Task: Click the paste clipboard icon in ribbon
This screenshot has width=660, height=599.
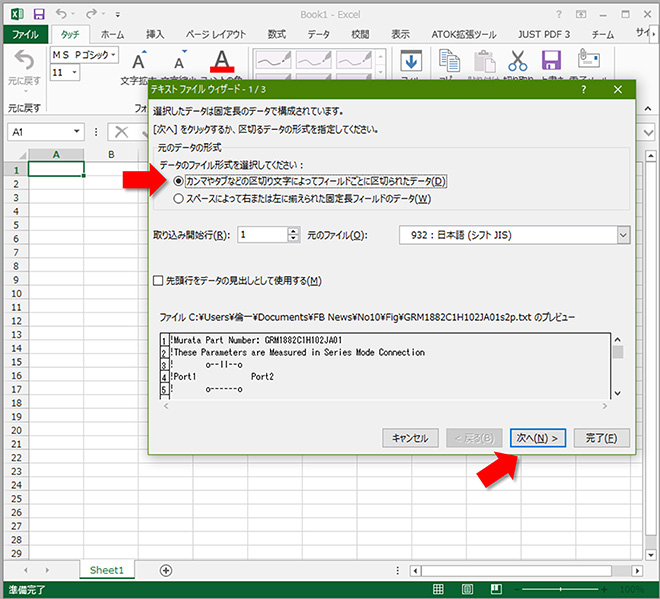Action: [484, 61]
